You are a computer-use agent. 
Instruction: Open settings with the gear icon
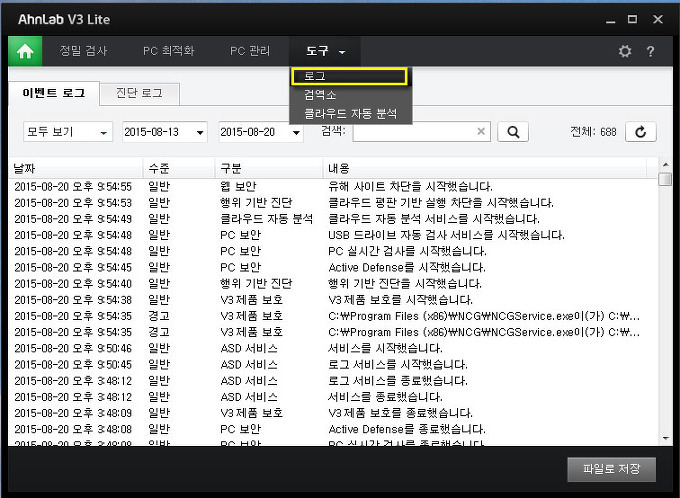coord(624,51)
